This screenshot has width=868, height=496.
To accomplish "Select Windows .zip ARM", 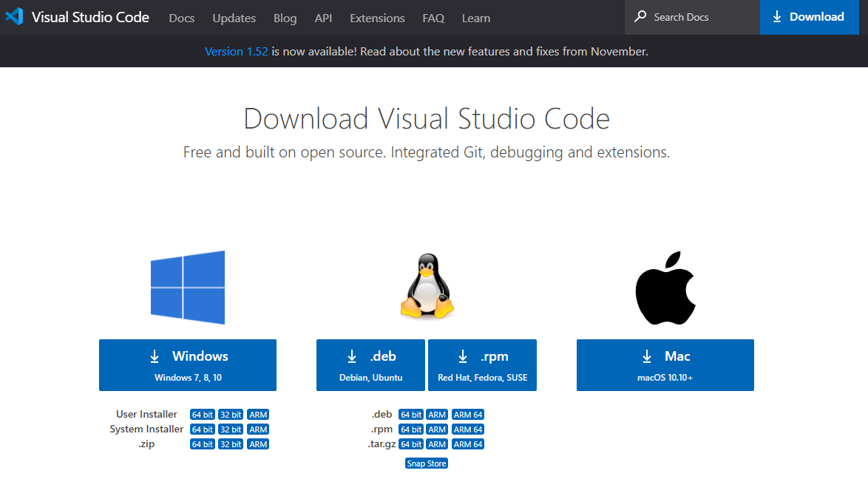I will pos(258,444).
